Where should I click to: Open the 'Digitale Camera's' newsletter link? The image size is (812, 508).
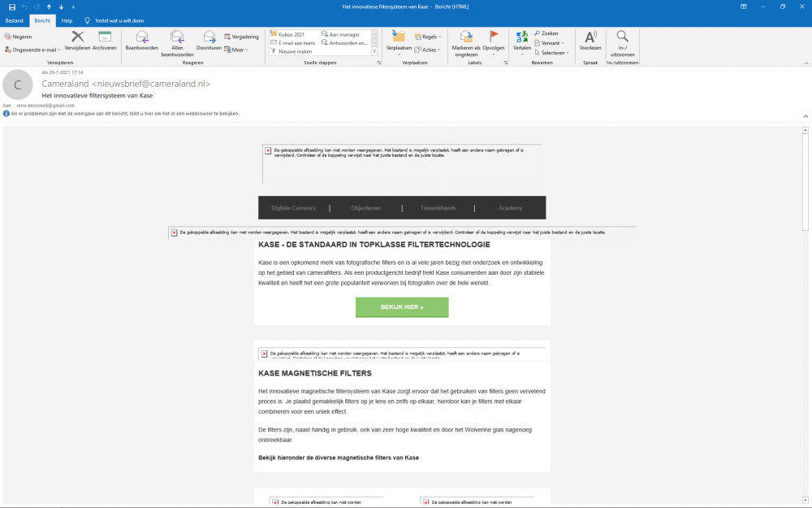[x=294, y=208]
